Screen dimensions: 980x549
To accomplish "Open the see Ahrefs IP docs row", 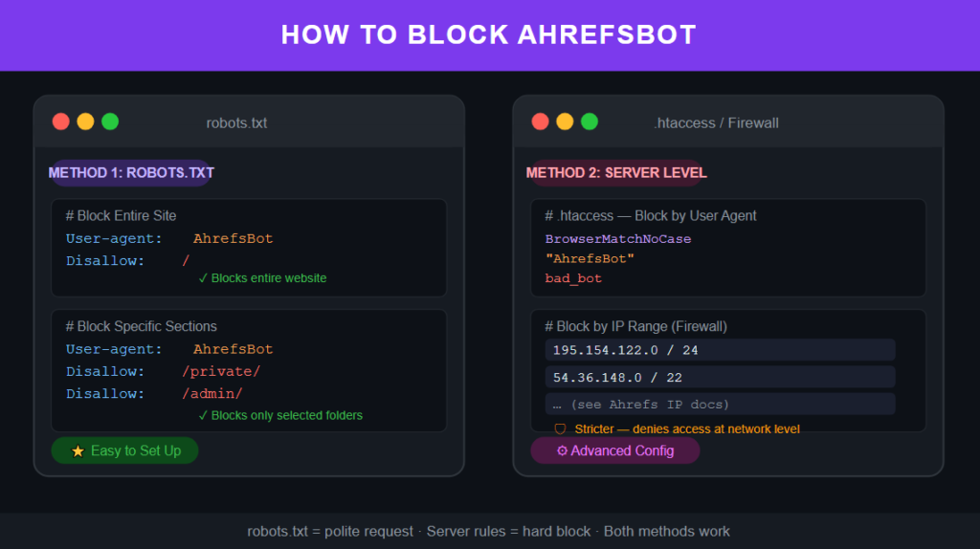I will tap(720, 405).
